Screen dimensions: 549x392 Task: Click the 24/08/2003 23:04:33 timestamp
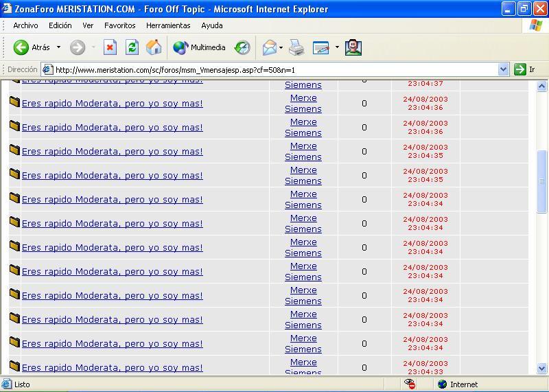coord(425,367)
